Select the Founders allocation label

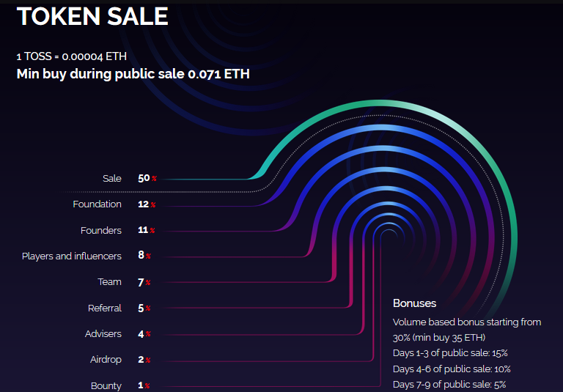pos(101,230)
